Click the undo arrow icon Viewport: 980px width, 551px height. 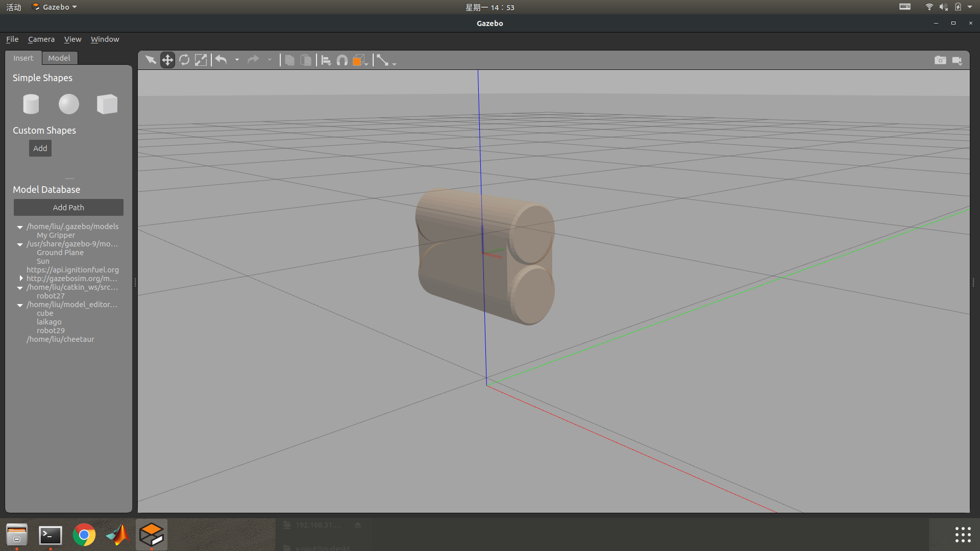point(221,60)
